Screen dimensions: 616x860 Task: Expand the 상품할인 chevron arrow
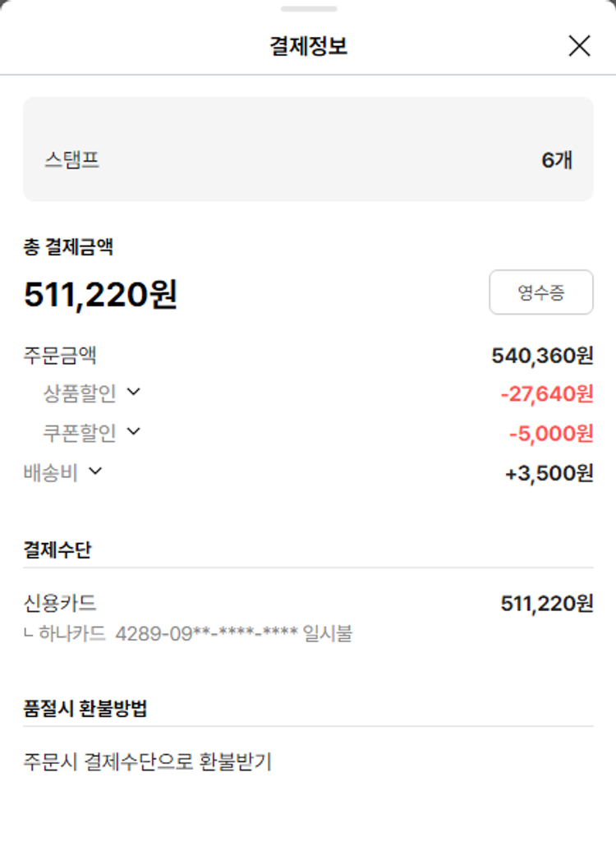[x=134, y=392]
